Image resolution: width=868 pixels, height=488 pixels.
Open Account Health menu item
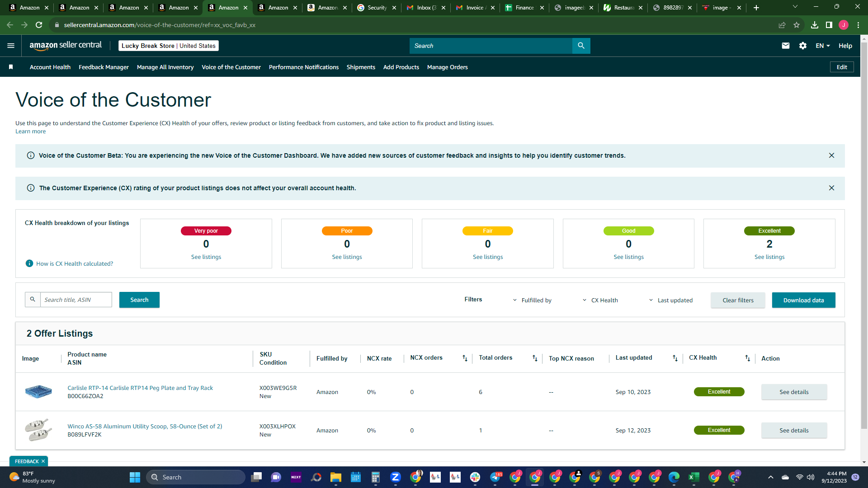tap(50, 67)
